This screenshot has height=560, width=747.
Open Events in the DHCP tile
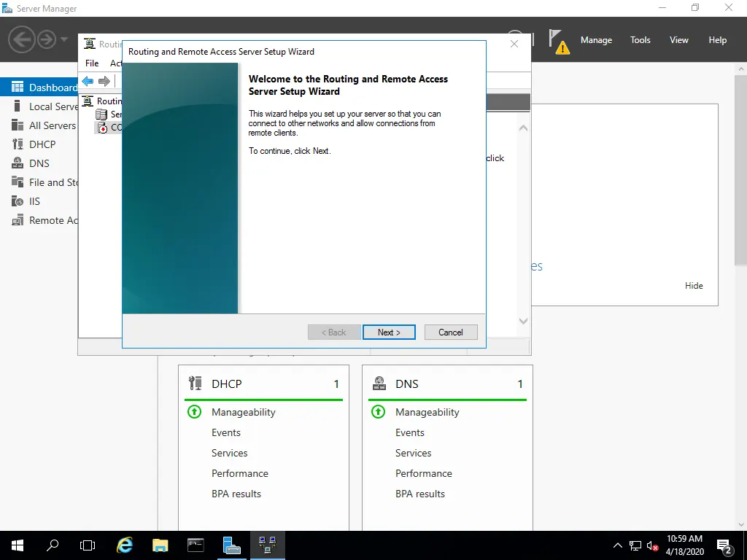coord(226,432)
